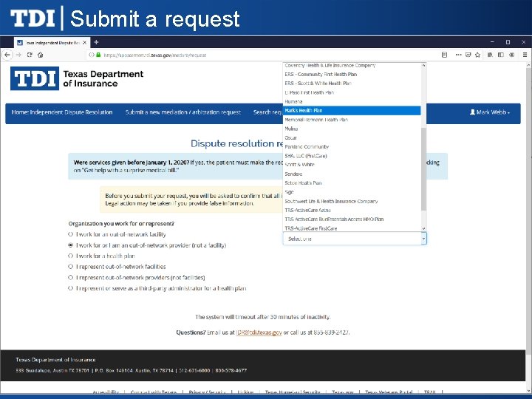Toggle reader view icon in address bar
532x399 pixels.
(x=444, y=55)
